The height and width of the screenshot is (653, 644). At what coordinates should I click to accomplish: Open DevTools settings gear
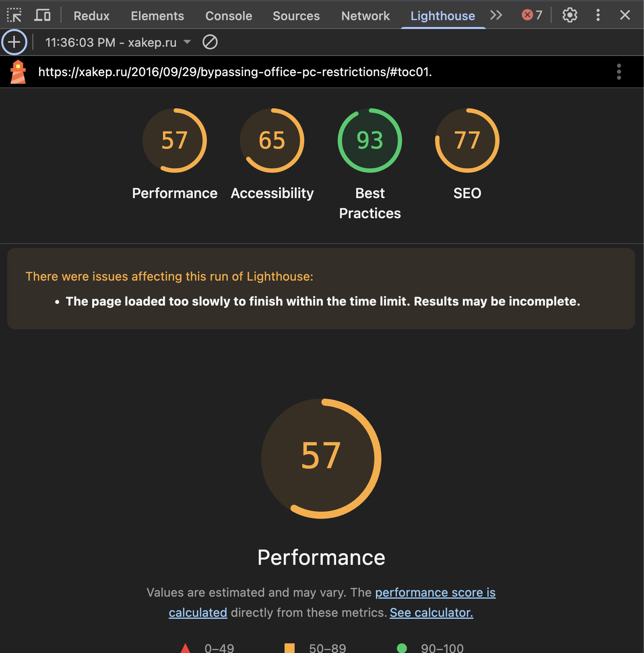(x=570, y=15)
